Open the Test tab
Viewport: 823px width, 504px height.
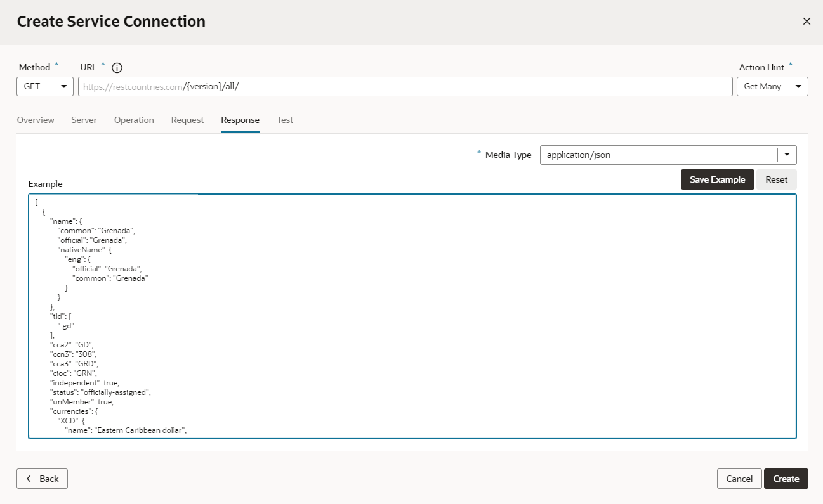click(x=285, y=120)
